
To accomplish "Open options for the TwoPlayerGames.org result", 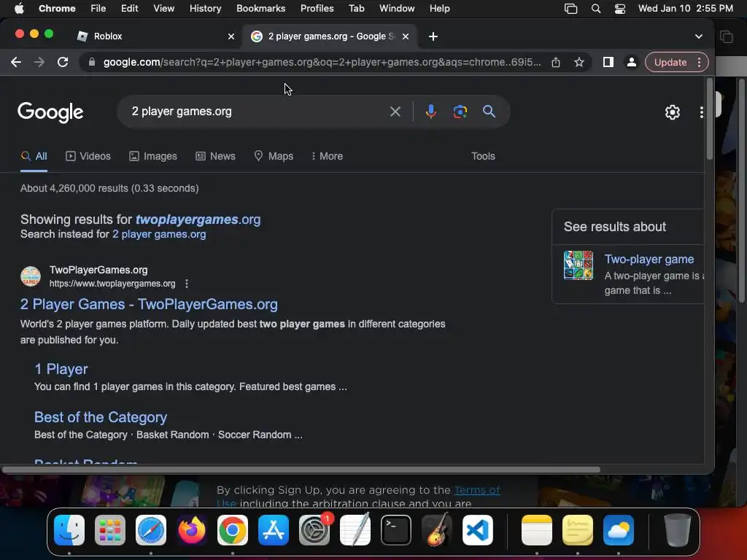I will [x=187, y=284].
